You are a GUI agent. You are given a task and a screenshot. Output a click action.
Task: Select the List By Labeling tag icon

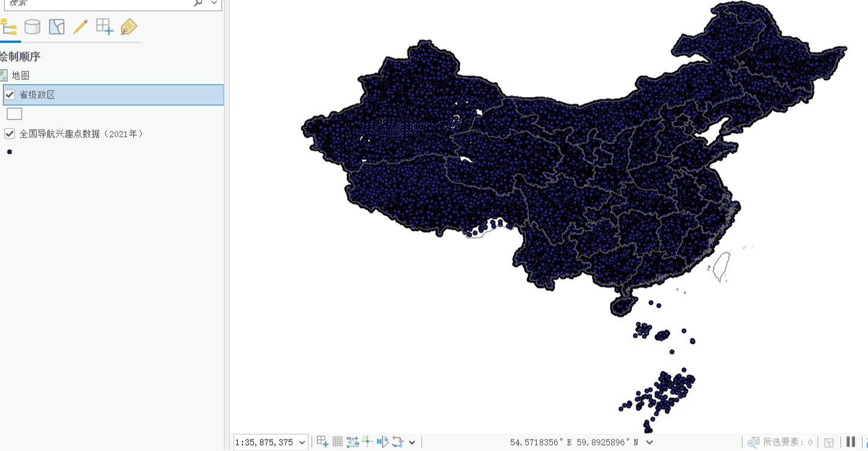[128, 27]
